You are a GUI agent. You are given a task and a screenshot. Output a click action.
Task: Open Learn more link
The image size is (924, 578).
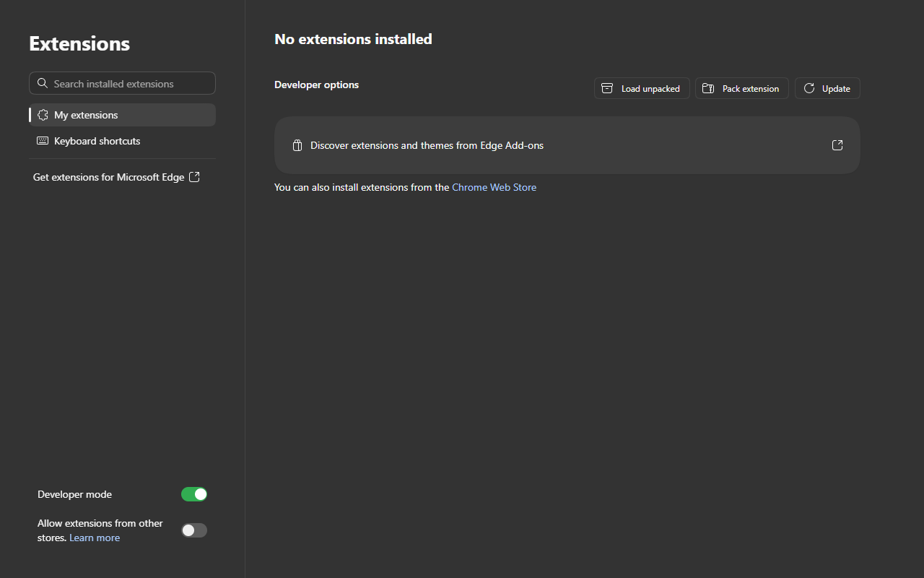pos(95,538)
